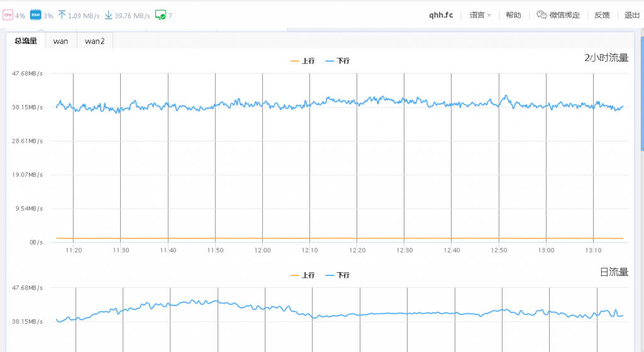The image size is (644, 352).
Task: Click the 反馈 feedback link
Action: click(x=602, y=15)
